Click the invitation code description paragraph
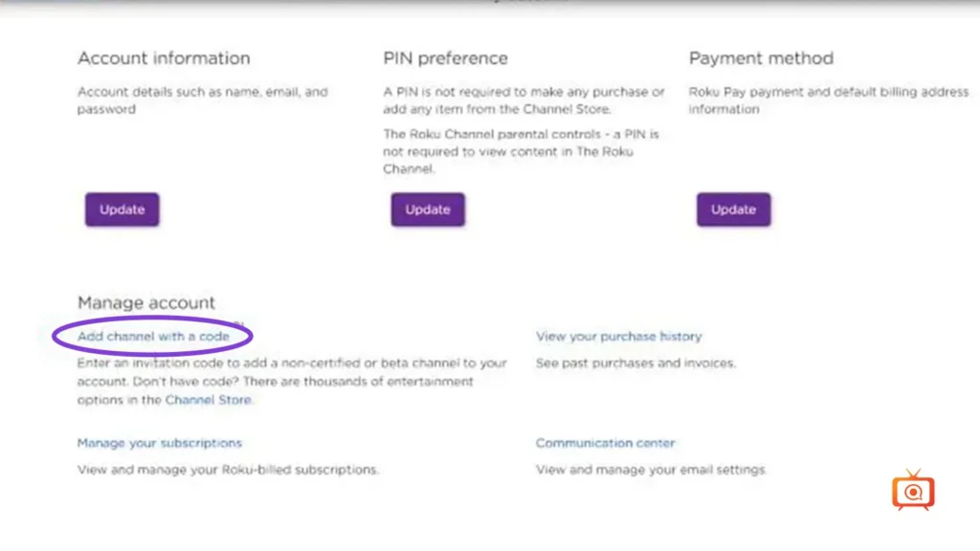The image size is (980, 551). (x=292, y=381)
